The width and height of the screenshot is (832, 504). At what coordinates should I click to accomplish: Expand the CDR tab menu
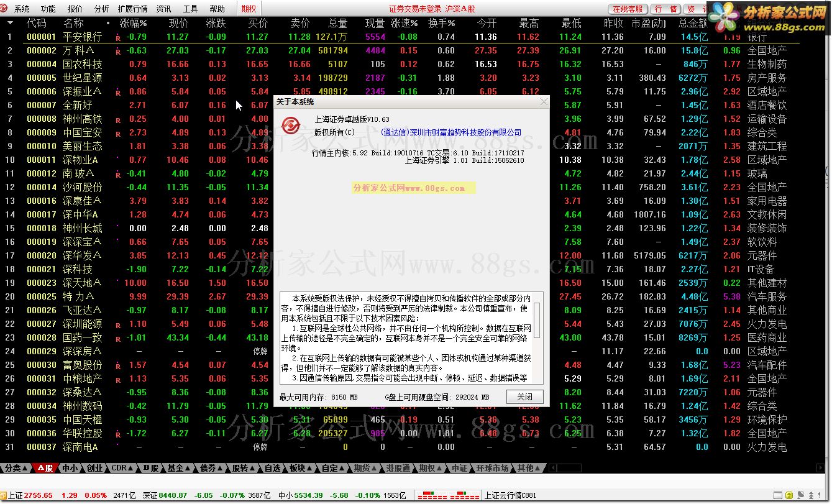(x=130, y=468)
